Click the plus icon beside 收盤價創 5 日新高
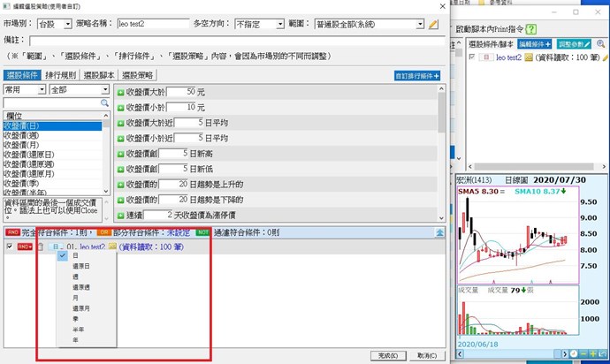The height and width of the screenshot is (364, 610). pos(121,154)
